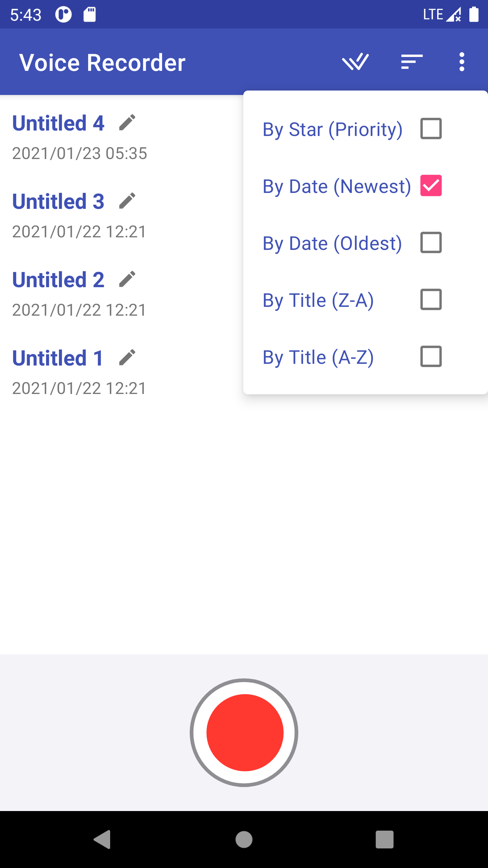Open recent apps with the square button

click(384, 840)
